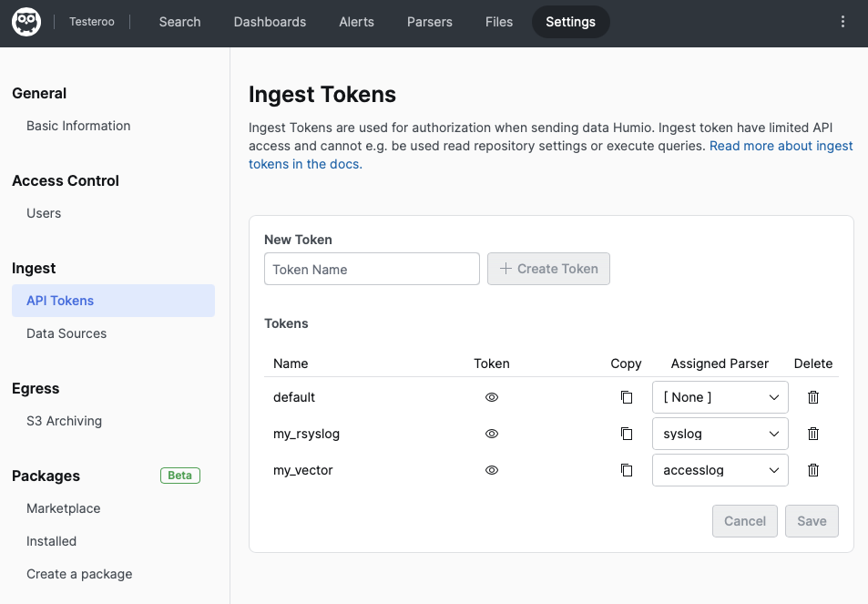Click the Create Token button

tap(548, 269)
